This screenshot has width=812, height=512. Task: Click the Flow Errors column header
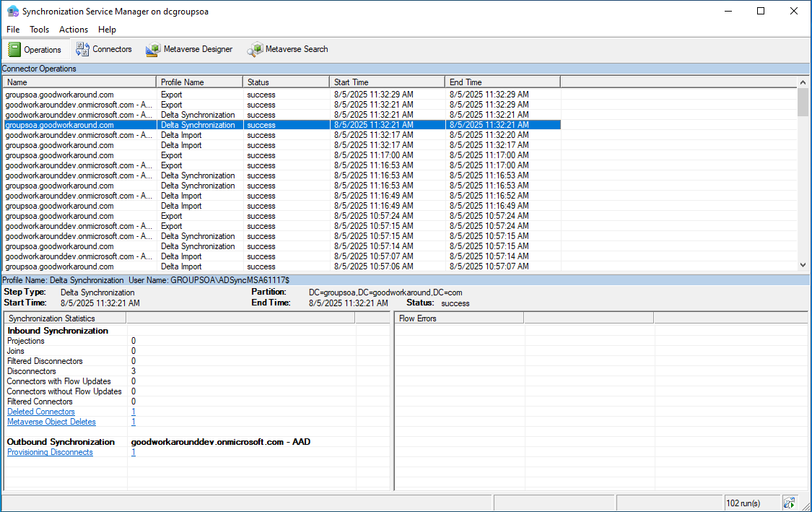click(459, 318)
